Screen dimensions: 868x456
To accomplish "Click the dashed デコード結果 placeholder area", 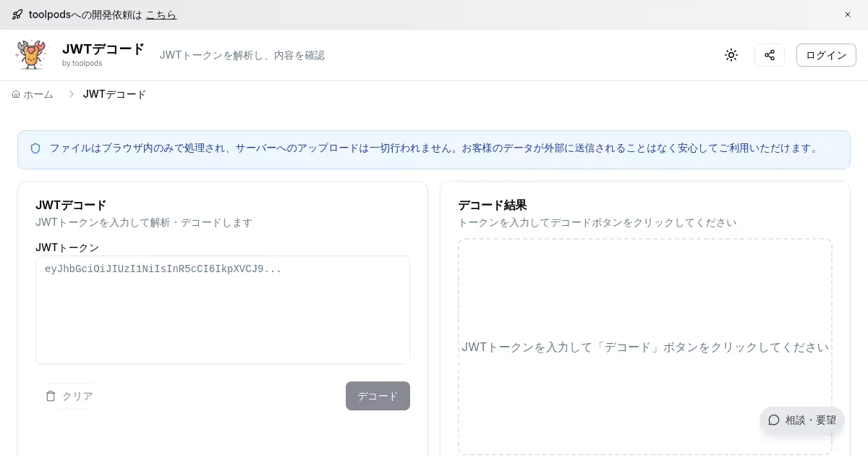I will pyautogui.click(x=644, y=304).
